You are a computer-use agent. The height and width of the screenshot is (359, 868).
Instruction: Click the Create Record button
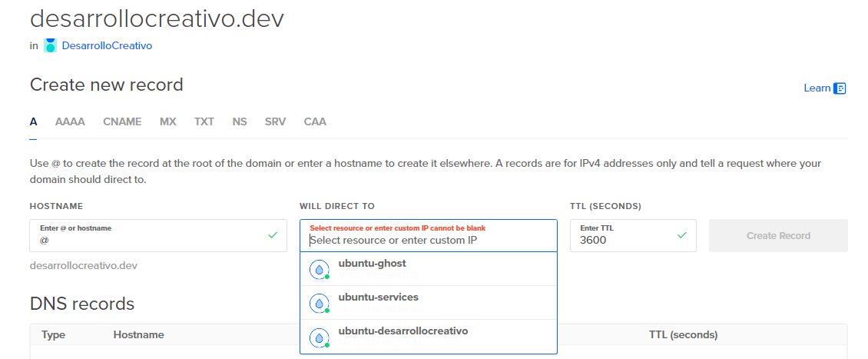778,235
